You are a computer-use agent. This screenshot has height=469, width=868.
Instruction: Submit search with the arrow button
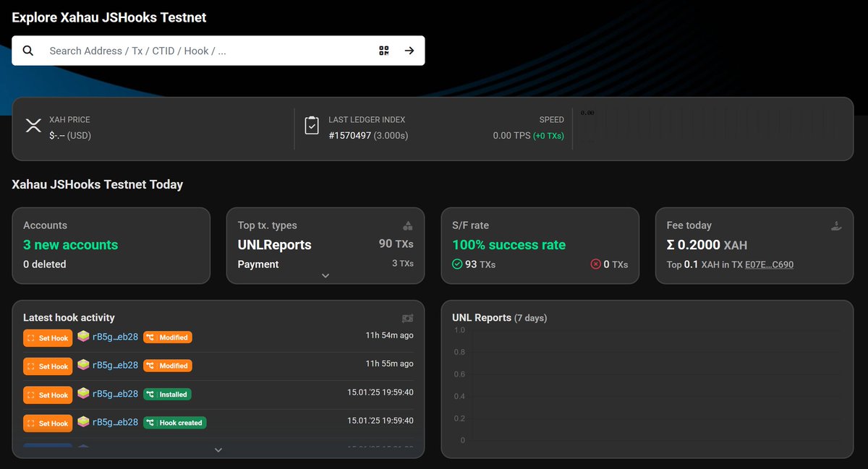(409, 51)
